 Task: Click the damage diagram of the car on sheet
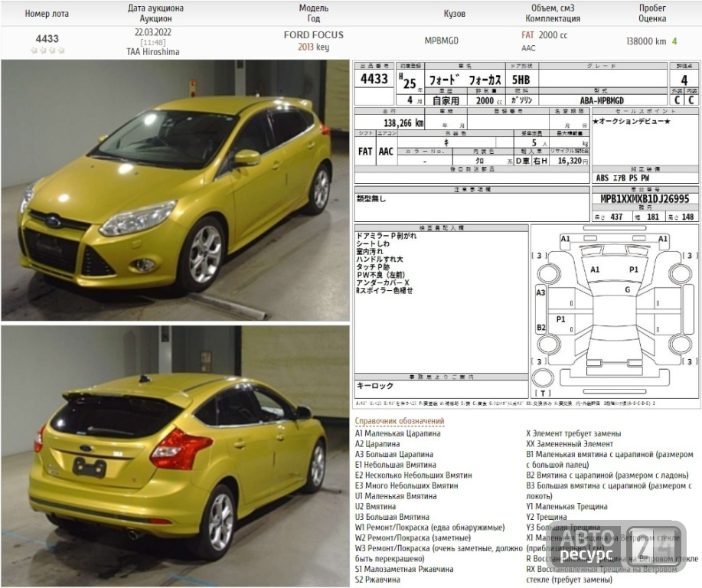coord(614,312)
